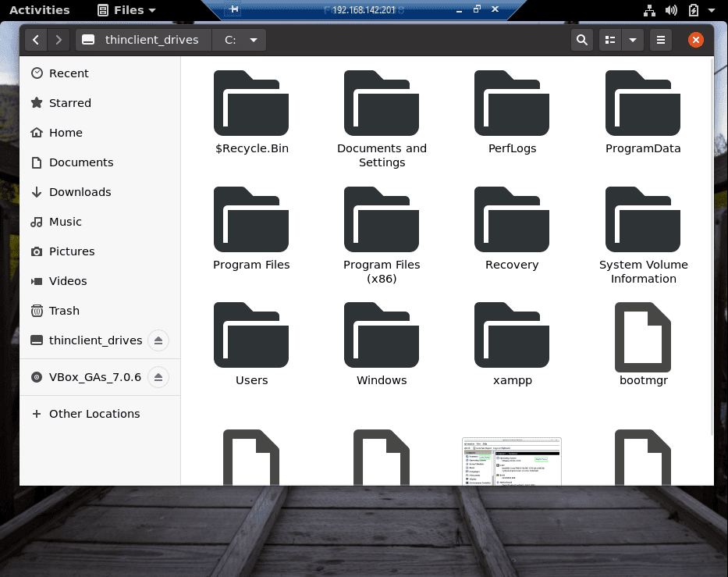Open Trash from the sidebar
The height and width of the screenshot is (577, 728).
(x=65, y=310)
